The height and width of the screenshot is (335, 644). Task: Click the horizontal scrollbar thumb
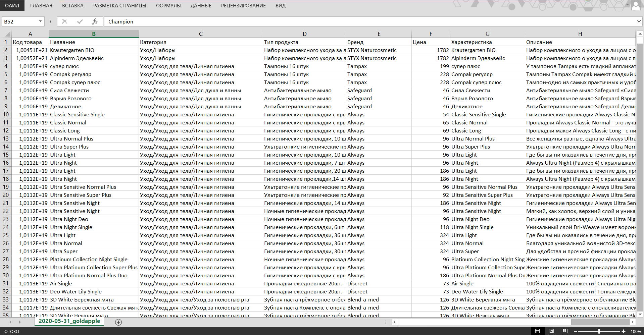485,322
